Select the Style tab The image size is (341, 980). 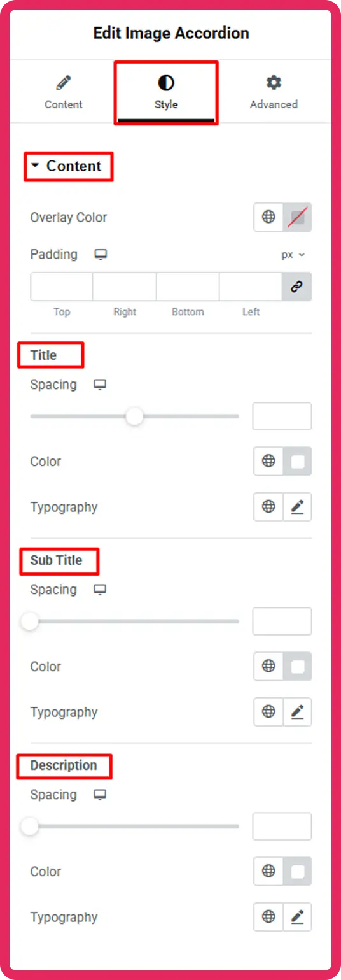pyautogui.click(x=166, y=92)
